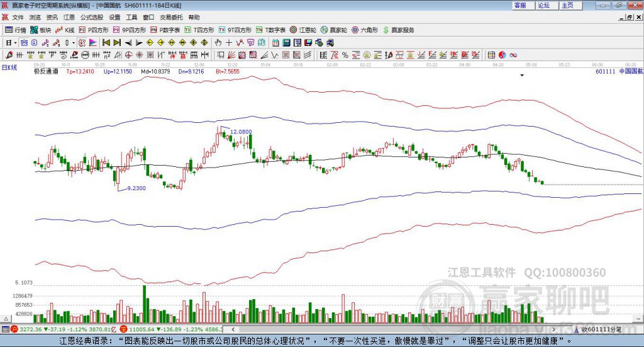The height and width of the screenshot is (347, 644).
Task: Click the black right arrow icon
Action: coord(139,43)
